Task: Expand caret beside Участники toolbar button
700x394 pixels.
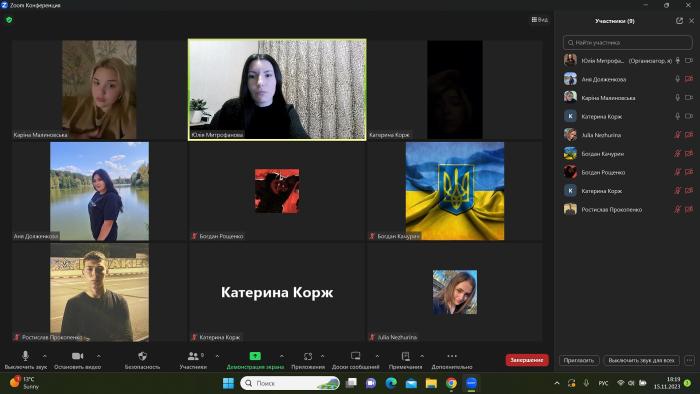Action: [217, 356]
